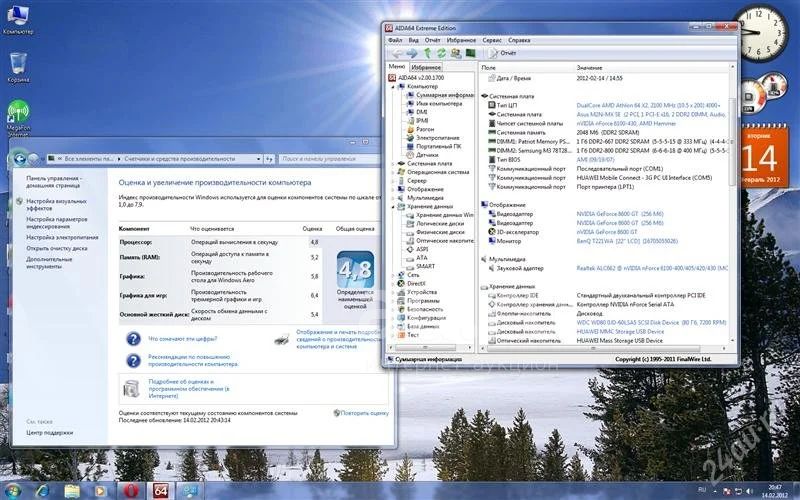Switch to the Меню tab in AIDA64 side panel
This screenshot has width=800, height=500.
pyautogui.click(x=397, y=67)
